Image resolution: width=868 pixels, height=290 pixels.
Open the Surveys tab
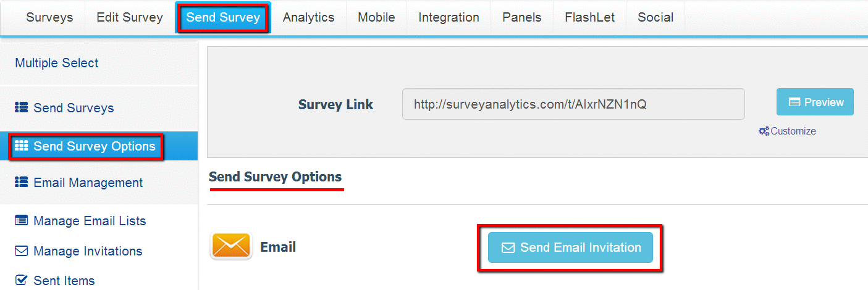click(49, 18)
